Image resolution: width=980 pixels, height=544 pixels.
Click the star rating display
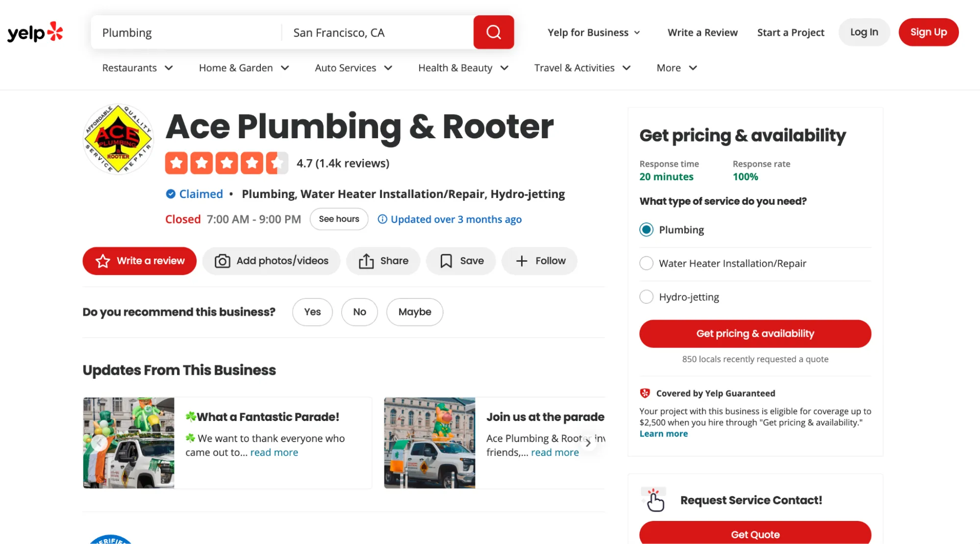(x=226, y=163)
